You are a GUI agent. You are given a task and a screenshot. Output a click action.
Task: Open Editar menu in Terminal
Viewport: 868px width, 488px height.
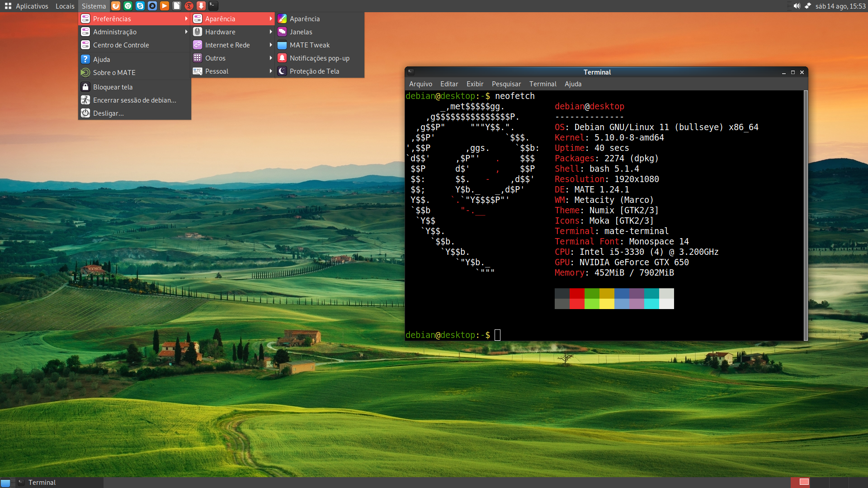pyautogui.click(x=449, y=84)
